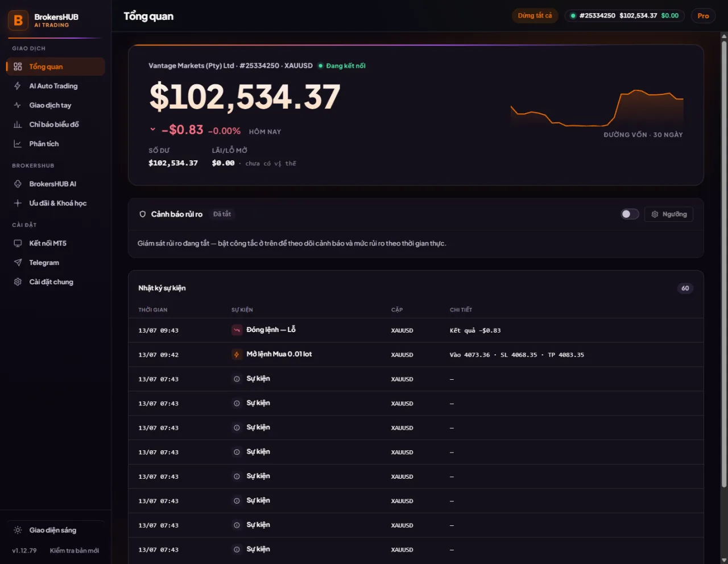728x564 pixels.
Task: Click the Pro plan badge button
Action: click(703, 16)
